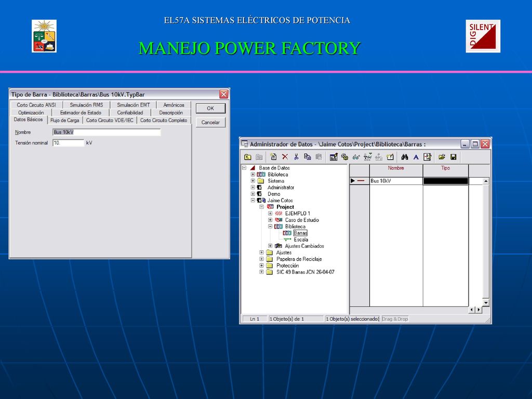Select the Protección folder in tree

287,265
